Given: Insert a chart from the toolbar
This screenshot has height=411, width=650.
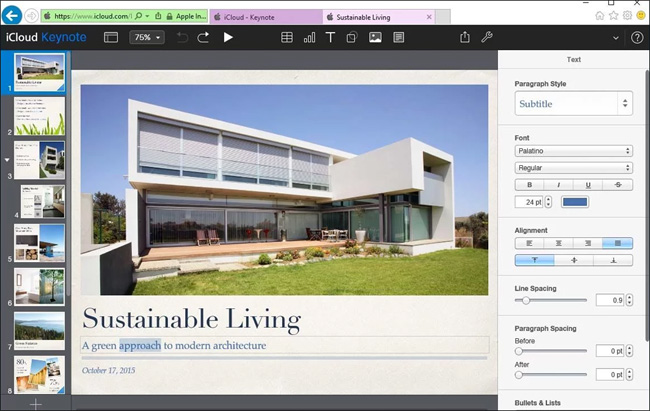Looking at the screenshot, I should click(309, 37).
